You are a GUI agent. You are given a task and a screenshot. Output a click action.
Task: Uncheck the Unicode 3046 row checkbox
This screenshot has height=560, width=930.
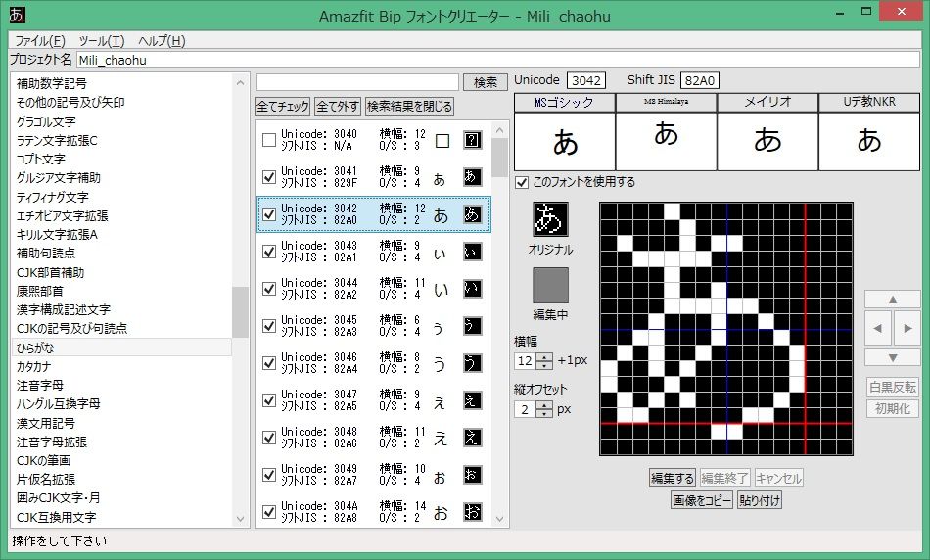tap(268, 363)
